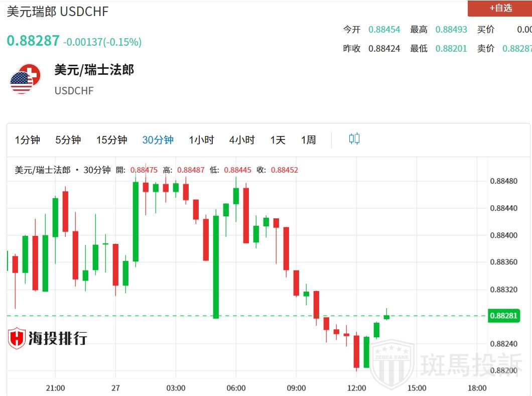Click the chart legend 美元/瑞士法郎 · 30分钟
Screen dimensions: 532x396
(x=63, y=170)
